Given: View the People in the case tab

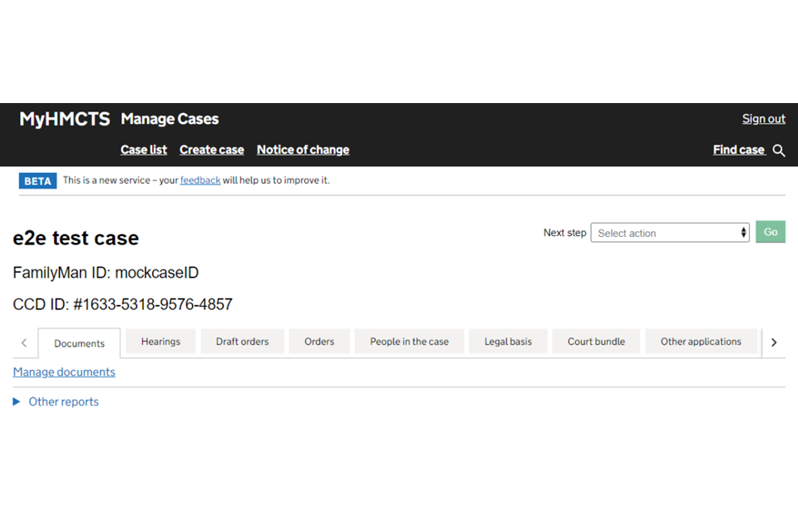Looking at the screenshot, I should coord(409,342).
